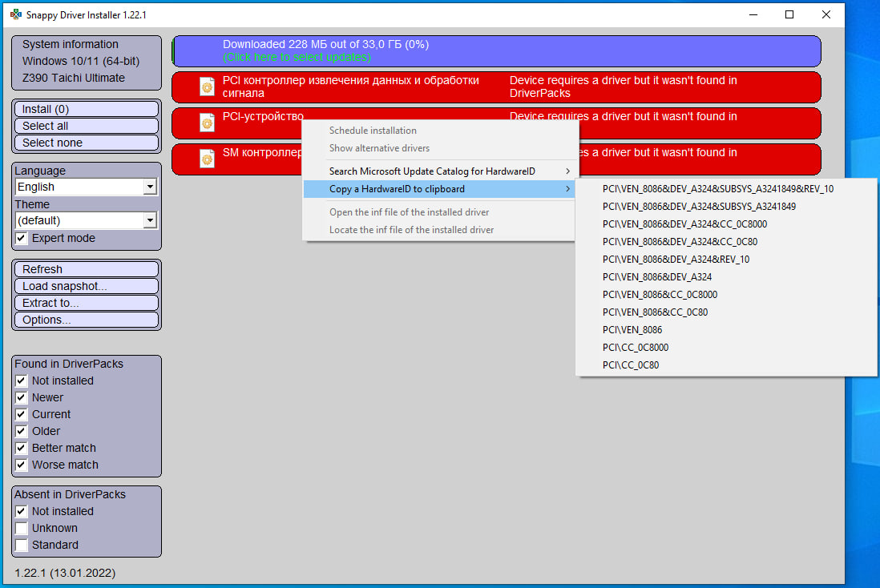The height and width of the screenshot is (588, 880).
Task: Open the Options... button
Action: [x=87, y=320]
